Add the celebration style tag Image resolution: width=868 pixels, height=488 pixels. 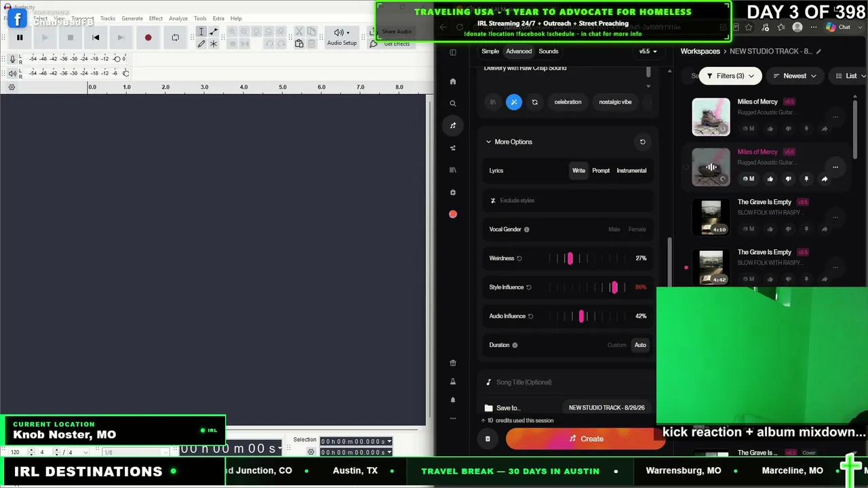click(568, 102)
